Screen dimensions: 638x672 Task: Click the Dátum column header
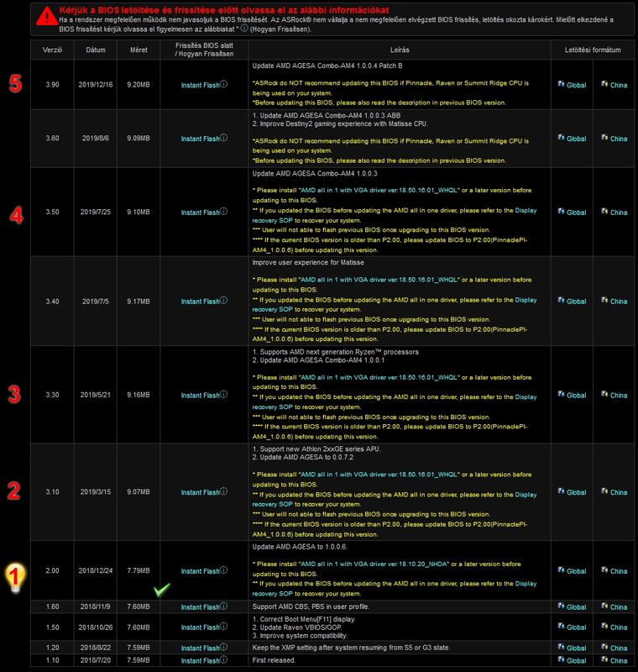click(96, 50)
